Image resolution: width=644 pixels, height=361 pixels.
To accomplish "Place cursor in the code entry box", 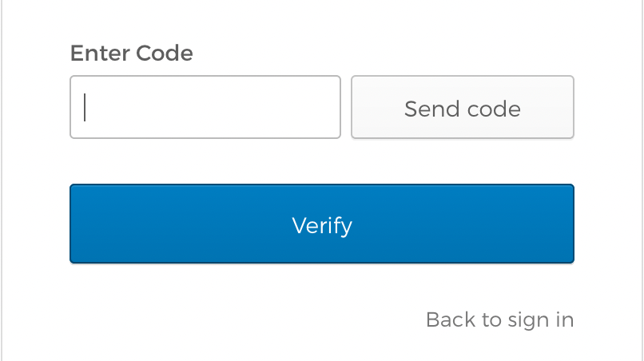I will [205, 107].
